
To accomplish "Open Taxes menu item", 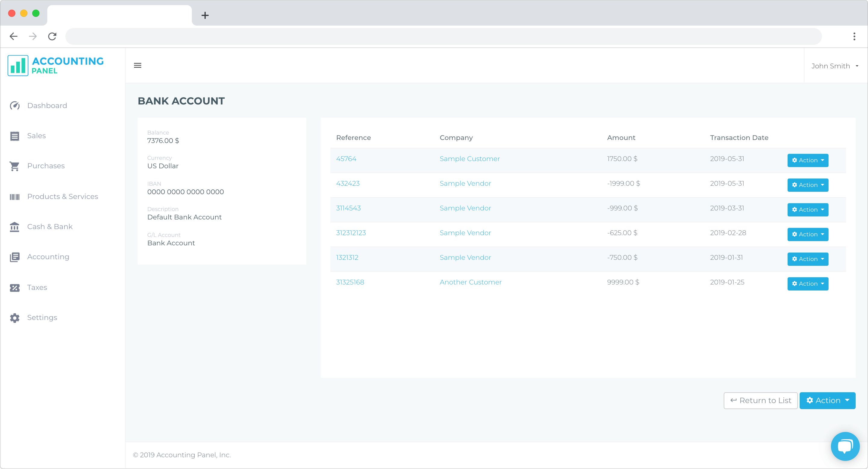I will click(x=37, y=287).
